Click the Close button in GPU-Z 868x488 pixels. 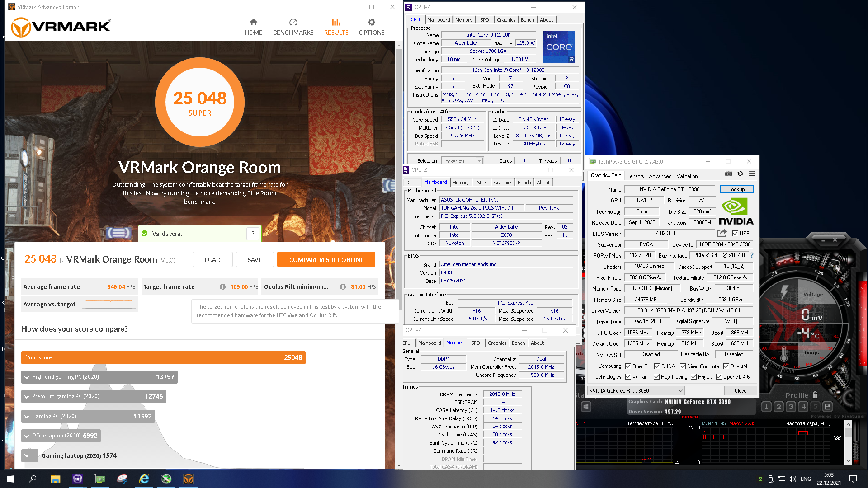point(741,391)
